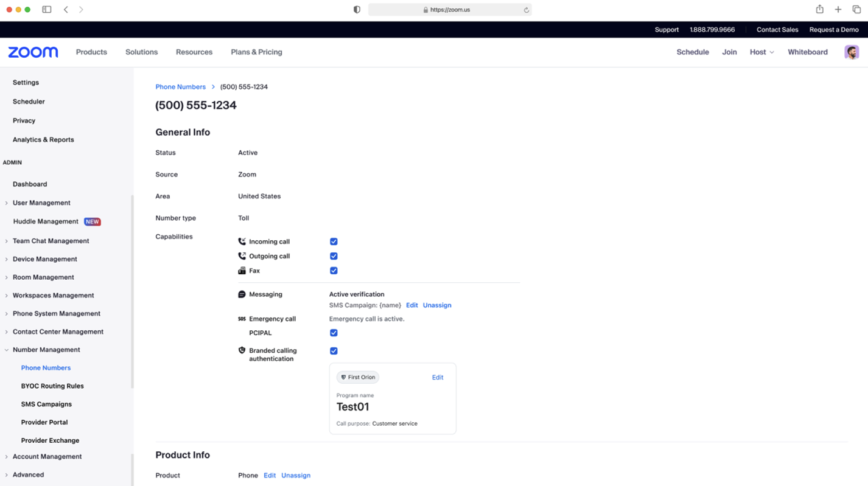Click the Phone Numbers breadcrumb link
The height and width of the screenshot is (486, 868).
click(181, 87)
